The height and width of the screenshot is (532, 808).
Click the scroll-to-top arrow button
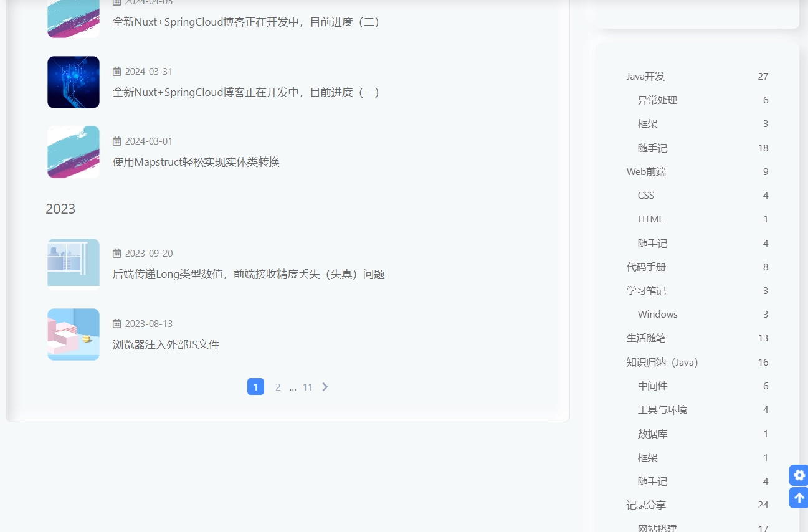pyautogui.click(x=799, y=498)
